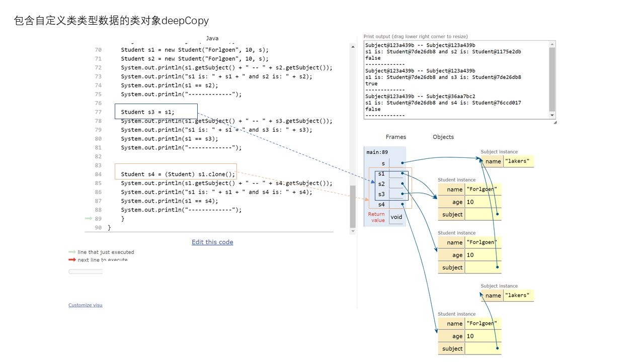644x362 pixels.
Task: Click the 'line that just executed' legend text
Action: click(106, 252)
